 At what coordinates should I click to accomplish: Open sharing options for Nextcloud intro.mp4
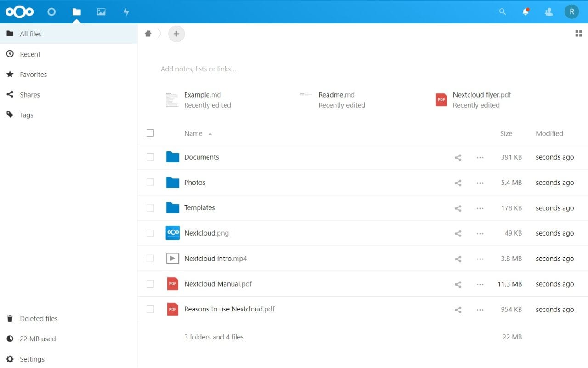pos(458,259)
